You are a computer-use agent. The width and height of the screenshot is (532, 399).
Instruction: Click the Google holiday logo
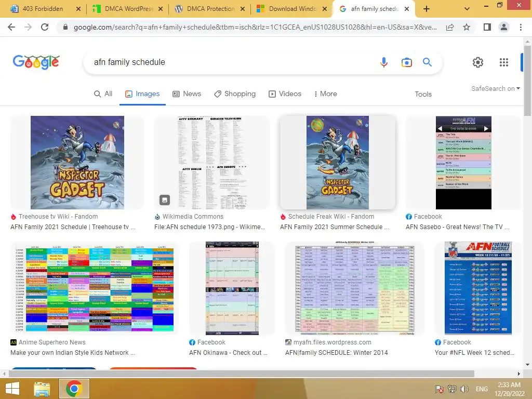(x=36, y=62)
